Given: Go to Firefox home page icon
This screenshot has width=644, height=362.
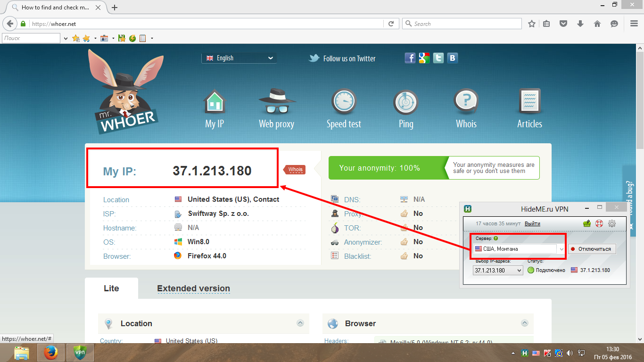Looking at the screenshot, I should coord(597,24).
